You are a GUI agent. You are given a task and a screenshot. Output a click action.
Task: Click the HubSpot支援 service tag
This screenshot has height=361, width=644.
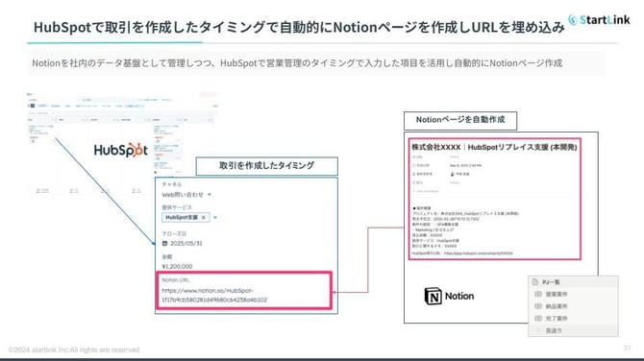click(x=186, y=217)
